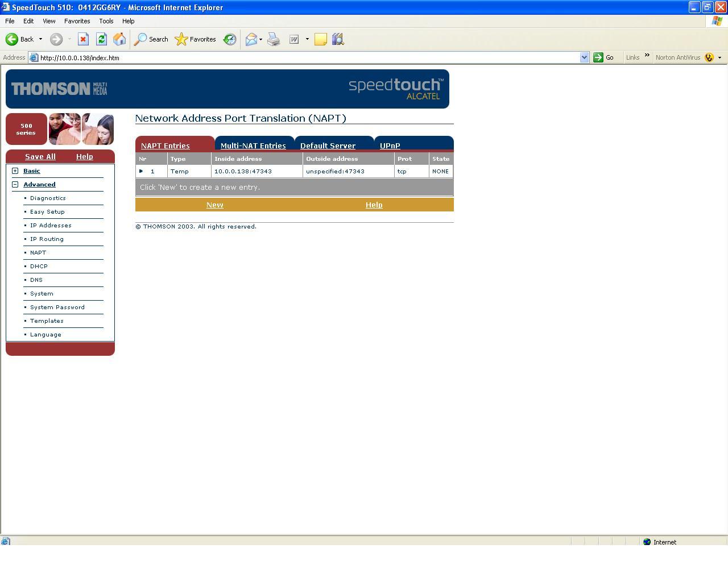Open the Favorites menu

click(x=77, y=21)
